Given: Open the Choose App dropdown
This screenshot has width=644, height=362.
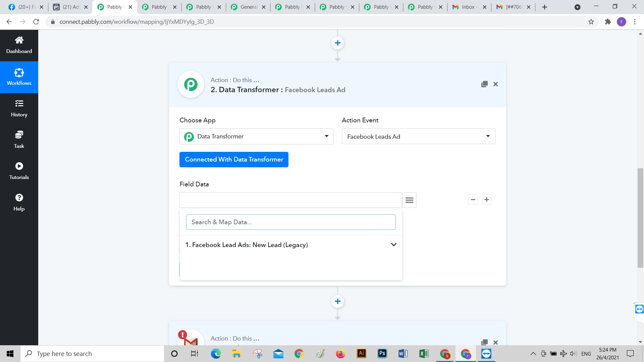Looking at the screenshot, I should pos(256,136).
